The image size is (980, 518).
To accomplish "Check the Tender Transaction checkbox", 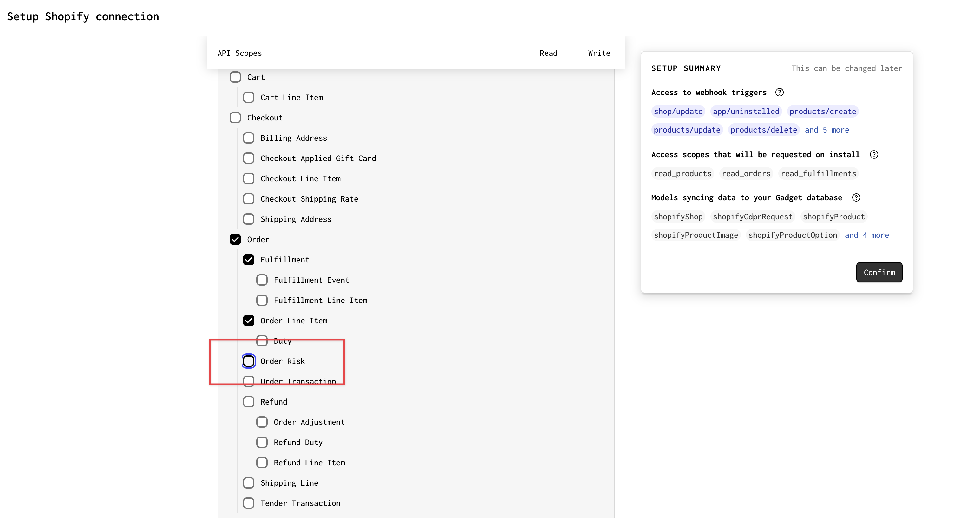I will [248, 503].
